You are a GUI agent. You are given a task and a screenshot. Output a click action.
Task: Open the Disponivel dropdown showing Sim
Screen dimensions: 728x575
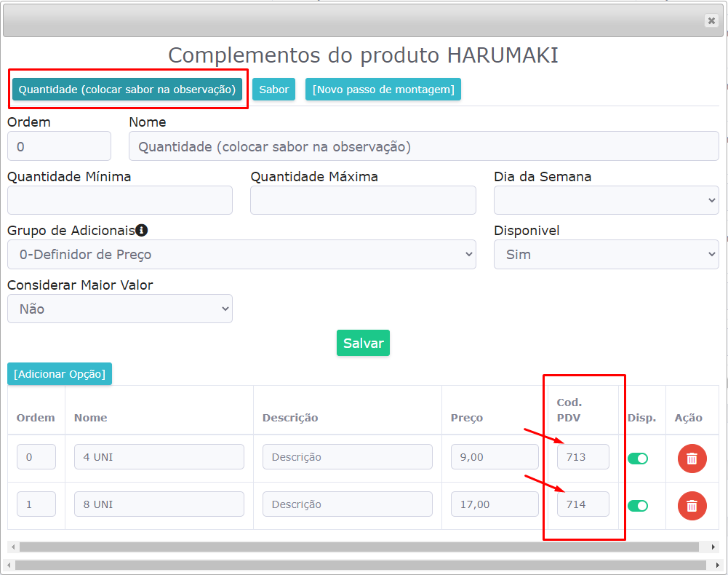pos(606,254)
